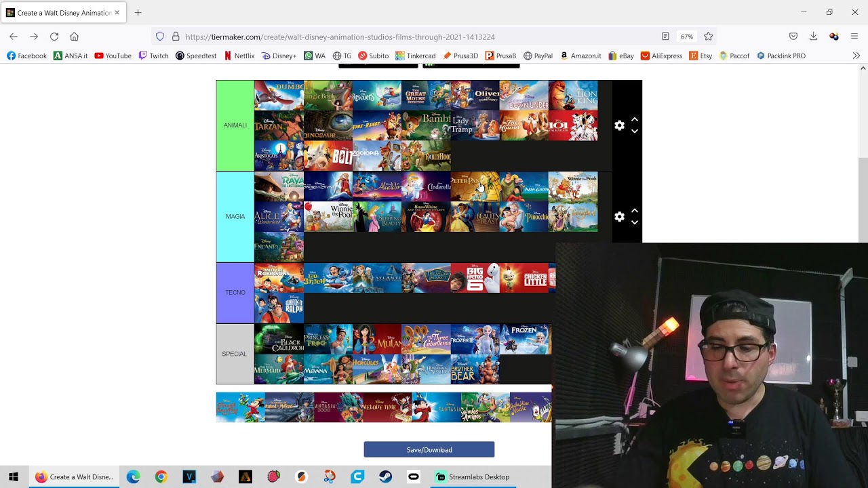Screen dimensions: 868x488
Task: Go forward with browser forward arrow
Action: pyautogui.click(x=34, y=37)
